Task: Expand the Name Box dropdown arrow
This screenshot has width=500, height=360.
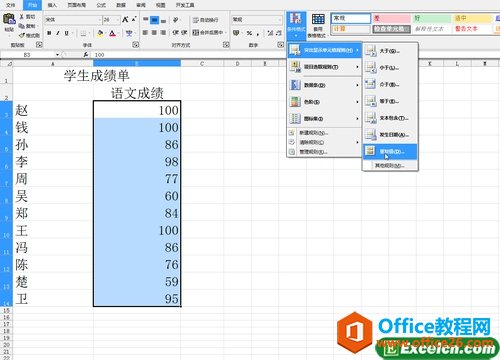Action: point(57,55)
